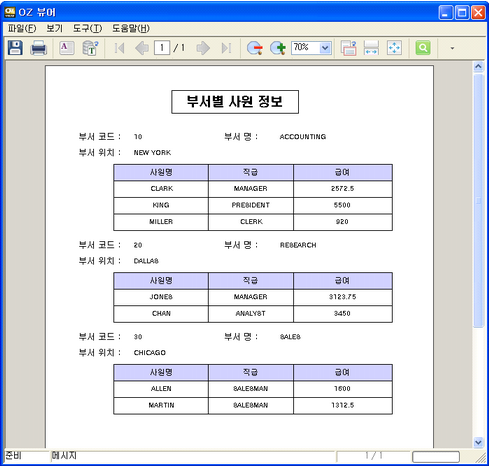The height and width of the screenshot is (466, 489).
Task: Go to the first page arrow
Action: pyautogui.click(x=119, y=48)
